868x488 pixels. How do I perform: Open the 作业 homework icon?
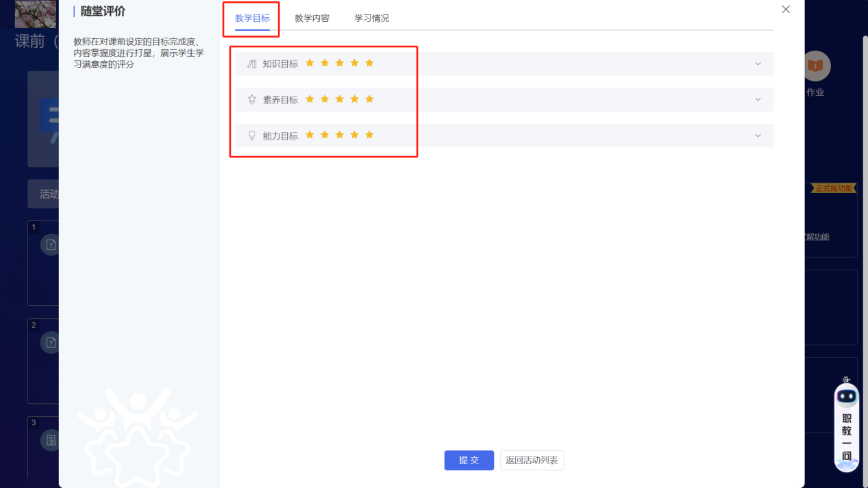pos(816,66)
